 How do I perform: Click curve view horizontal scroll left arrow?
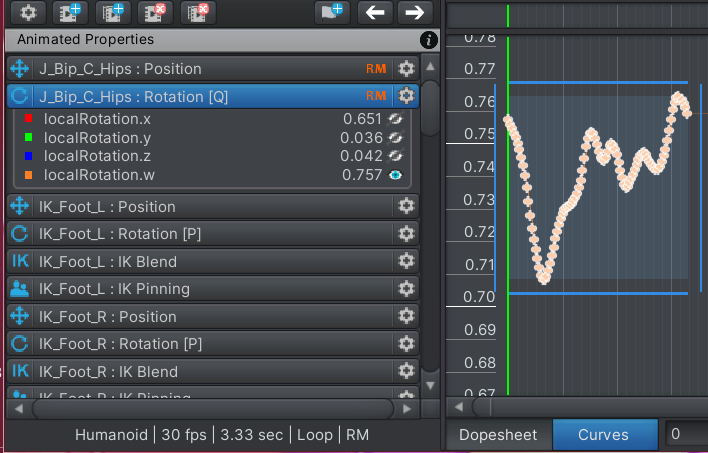459,407
